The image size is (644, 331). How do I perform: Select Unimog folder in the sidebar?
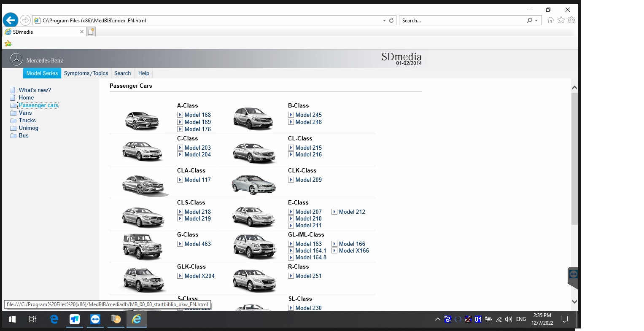point(29,128)
